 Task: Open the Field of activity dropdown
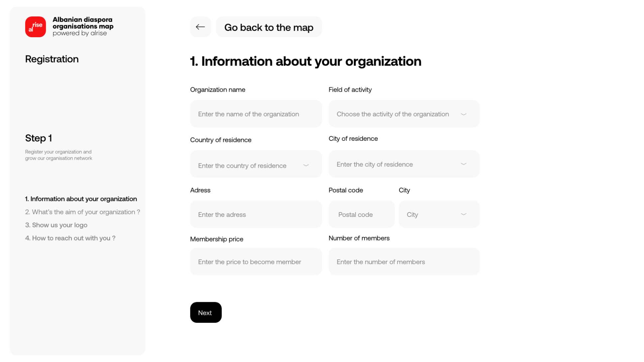coord(403,114)
